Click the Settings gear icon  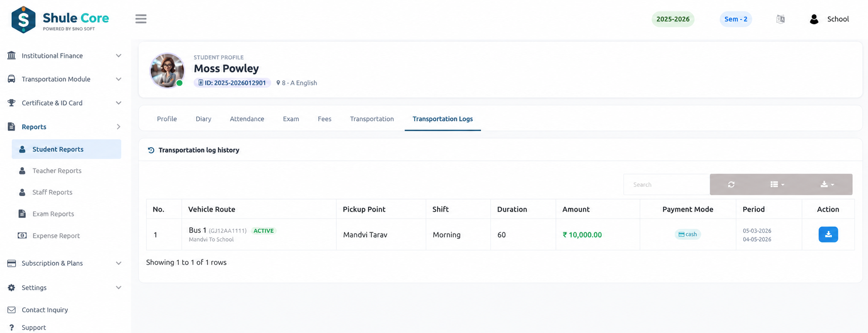pyautogui.click(x=12, y=288)
